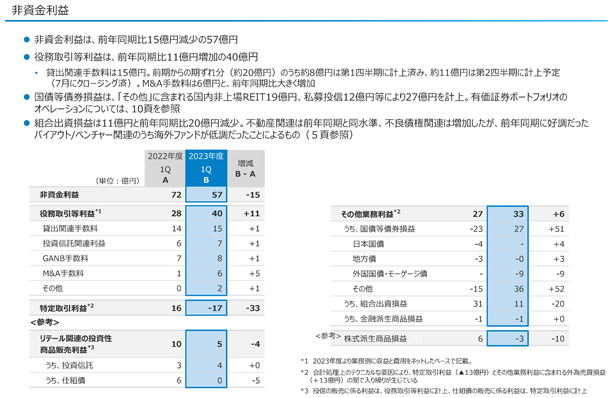Viewport: 612px width, 398px height.
Task: Select the 2023年度 1Q B column header
Action: pos(206,168)
